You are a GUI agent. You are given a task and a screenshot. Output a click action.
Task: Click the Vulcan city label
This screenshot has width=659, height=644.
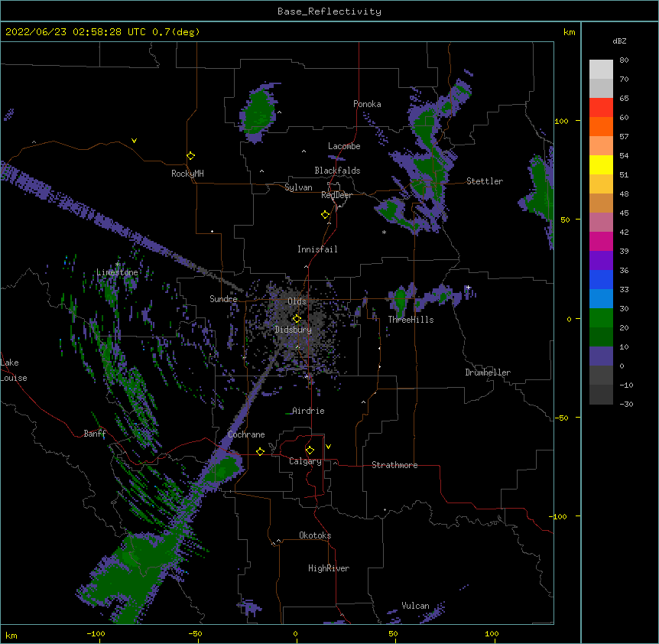(x=415, y=606)
